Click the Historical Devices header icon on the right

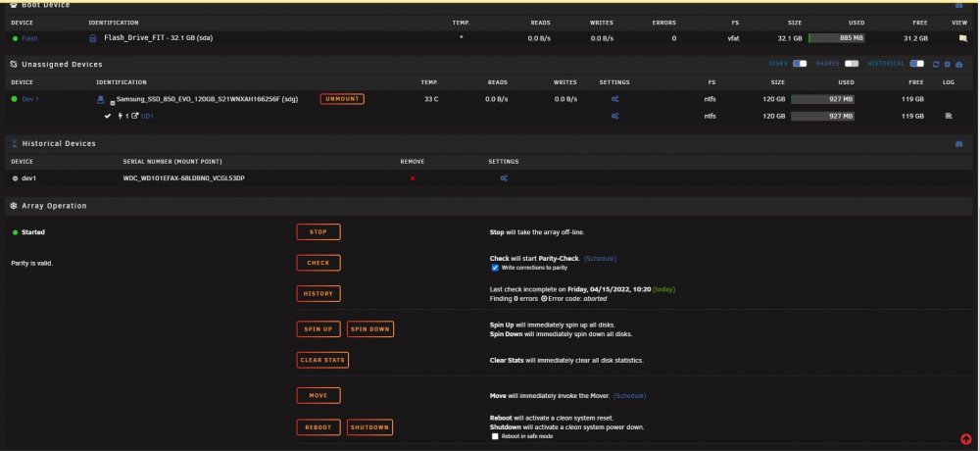[x=958, y=144]
